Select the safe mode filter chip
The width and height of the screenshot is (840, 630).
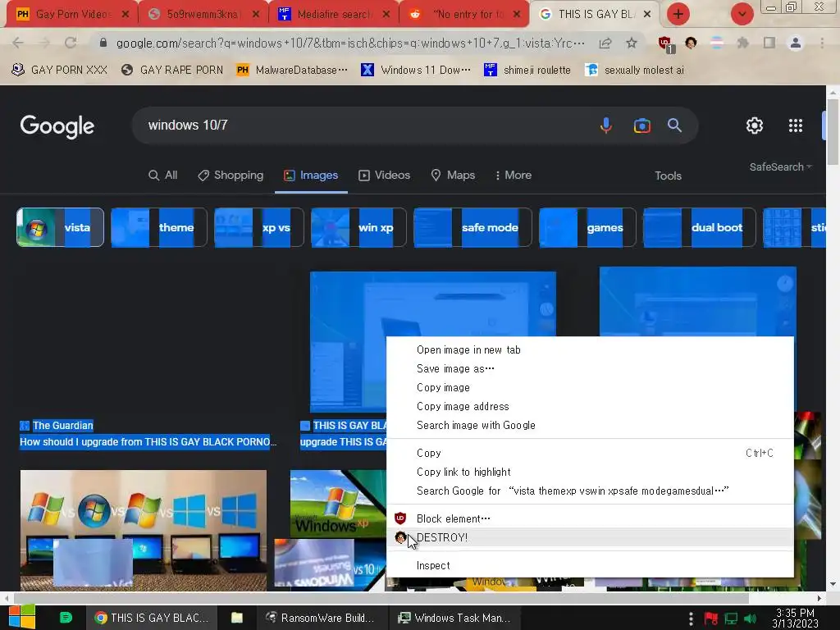(x=472, y=227)
